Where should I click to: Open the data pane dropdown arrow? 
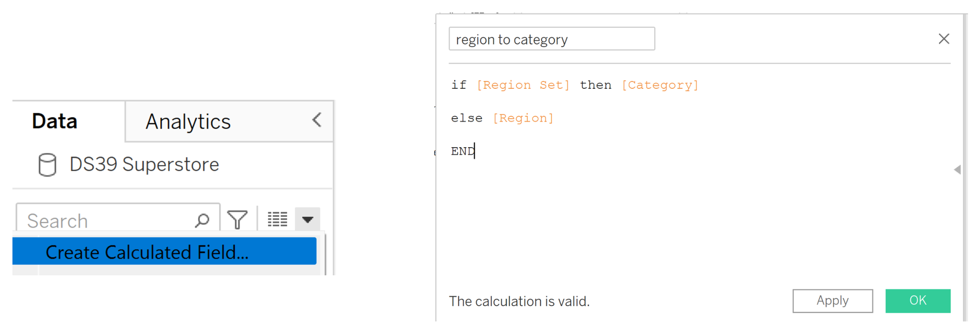[x=308, y=219]
